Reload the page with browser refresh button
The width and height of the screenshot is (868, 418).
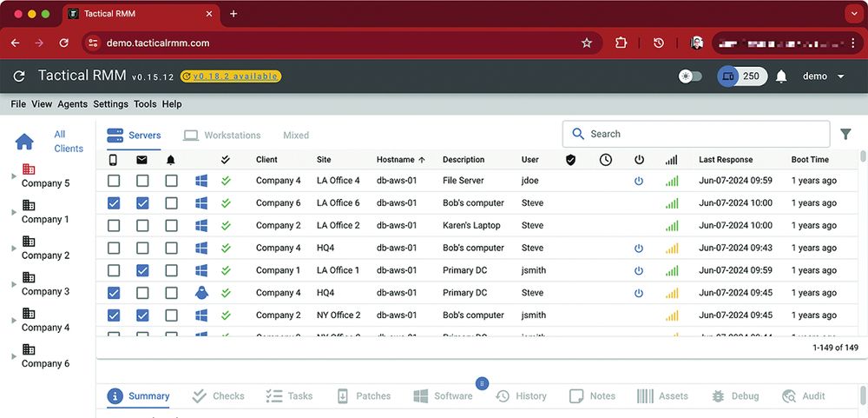point(63,43)
